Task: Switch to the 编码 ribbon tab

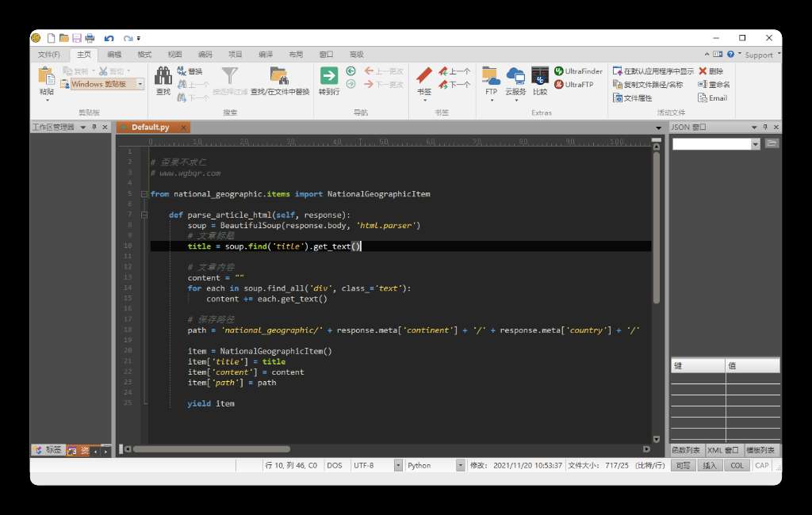Action: tap(205, 55)
